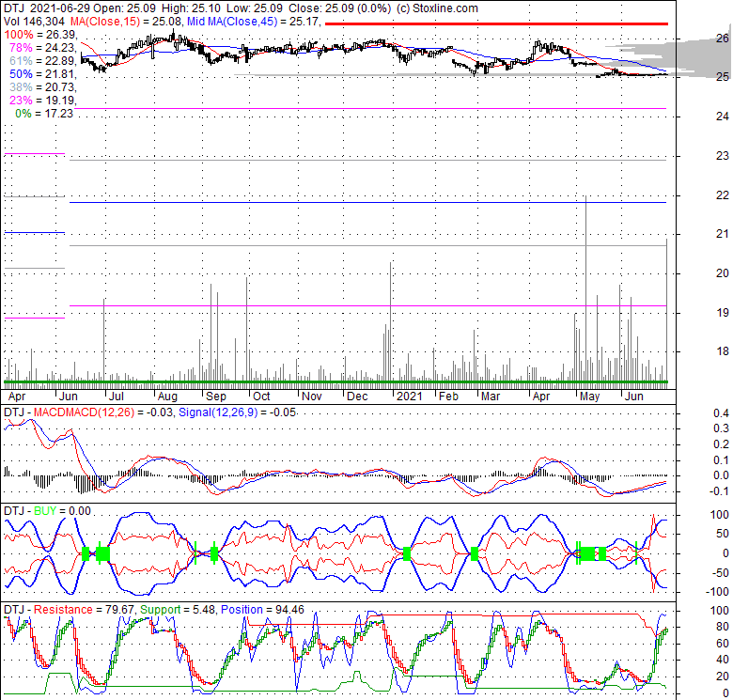Click the price axis value 26

(x=723, y=39)
